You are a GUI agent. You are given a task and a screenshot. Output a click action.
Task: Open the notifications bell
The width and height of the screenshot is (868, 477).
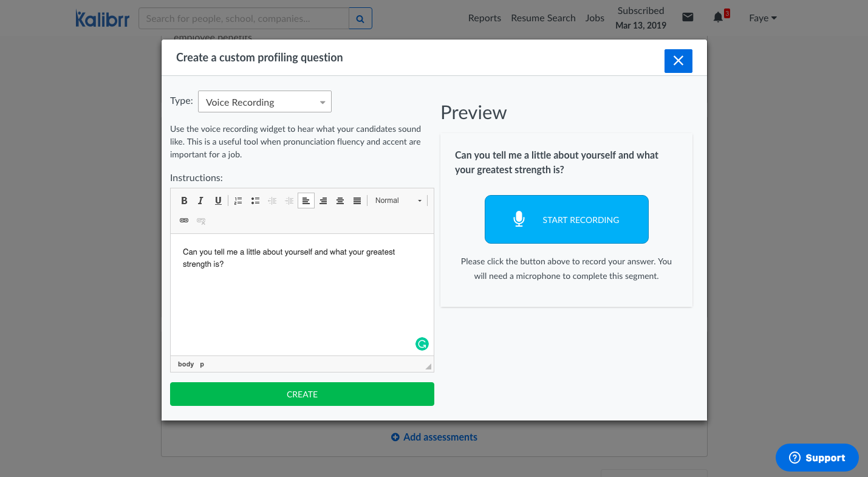click(x=718, y=18)
